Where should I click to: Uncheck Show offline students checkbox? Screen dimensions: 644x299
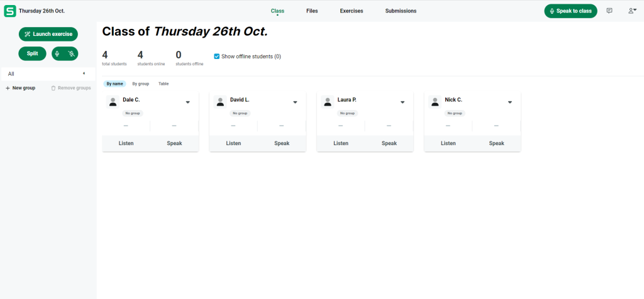pos(217,56)
